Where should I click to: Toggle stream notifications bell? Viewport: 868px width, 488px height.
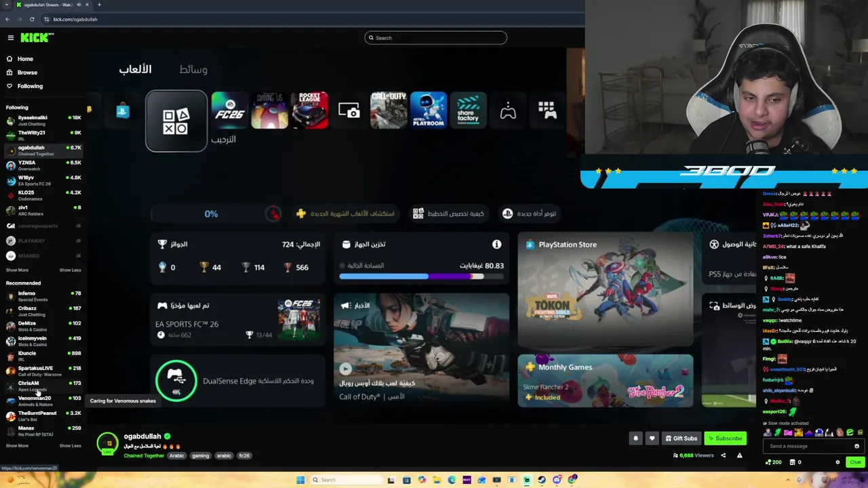635,439
